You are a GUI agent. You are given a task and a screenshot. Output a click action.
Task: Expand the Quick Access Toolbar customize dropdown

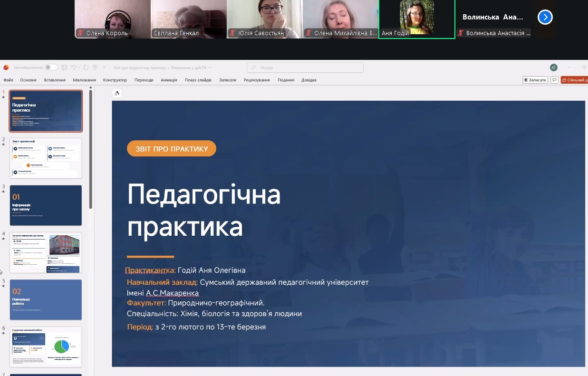coord(104,67)
